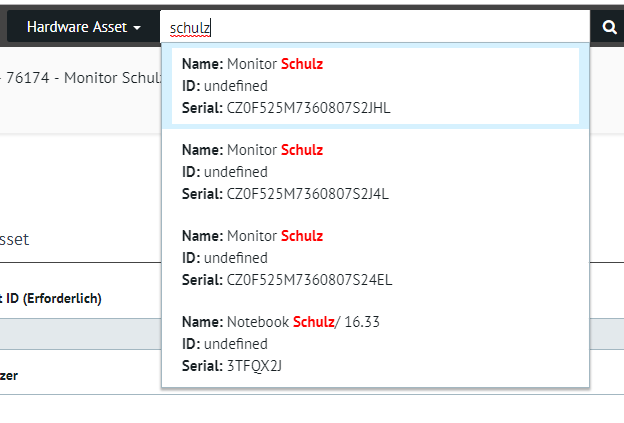Open the Hardware Asset dropdown
The height and width of the screenshot is (423, 624).
pyautogui.click(x=84, y=27)
